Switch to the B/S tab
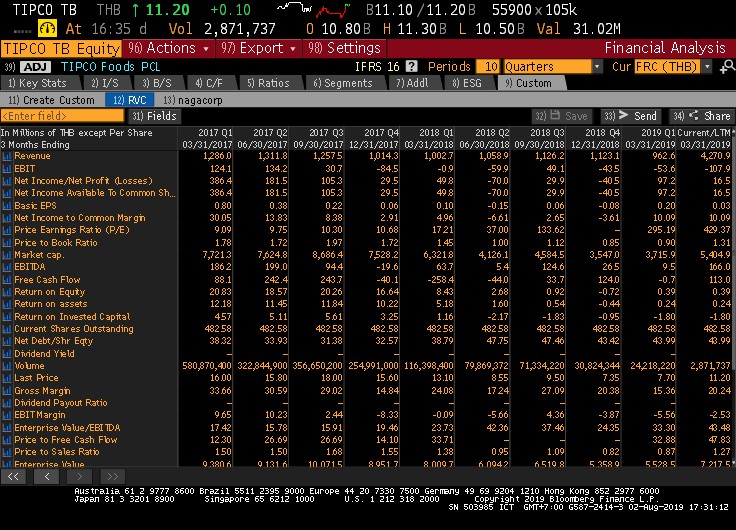 pos(157,84)
